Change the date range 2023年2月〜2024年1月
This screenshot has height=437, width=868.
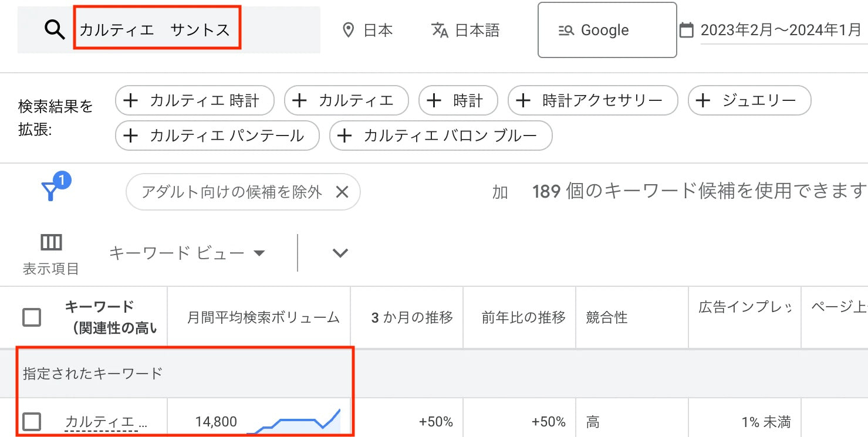click(781, 30)
